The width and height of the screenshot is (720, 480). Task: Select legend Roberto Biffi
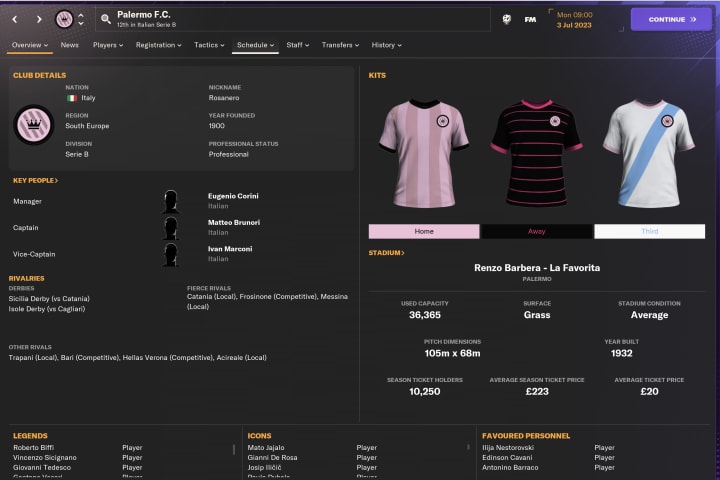coord(34,447)
